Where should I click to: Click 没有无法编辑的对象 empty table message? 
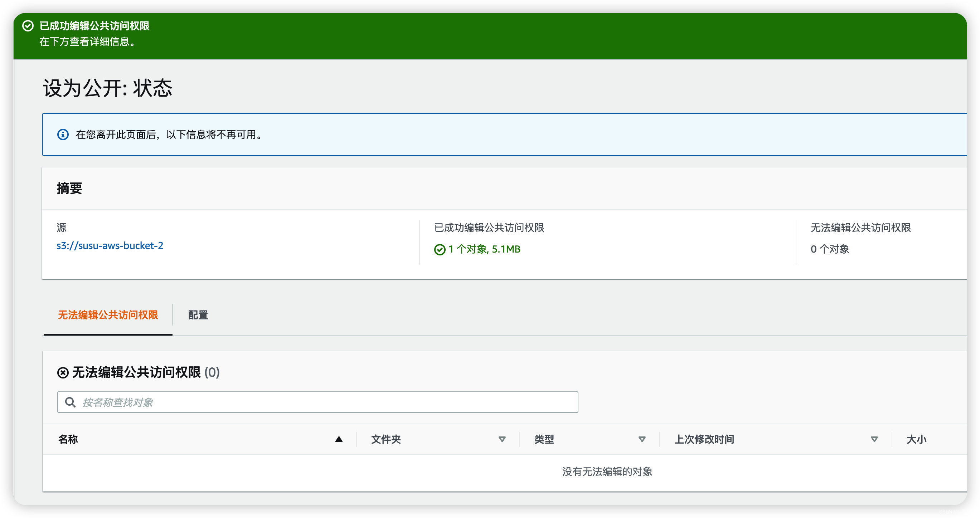pos(607,472)
